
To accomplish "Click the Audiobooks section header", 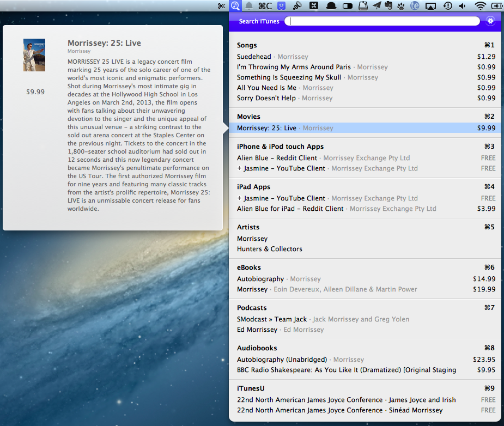I will point(257,348).
